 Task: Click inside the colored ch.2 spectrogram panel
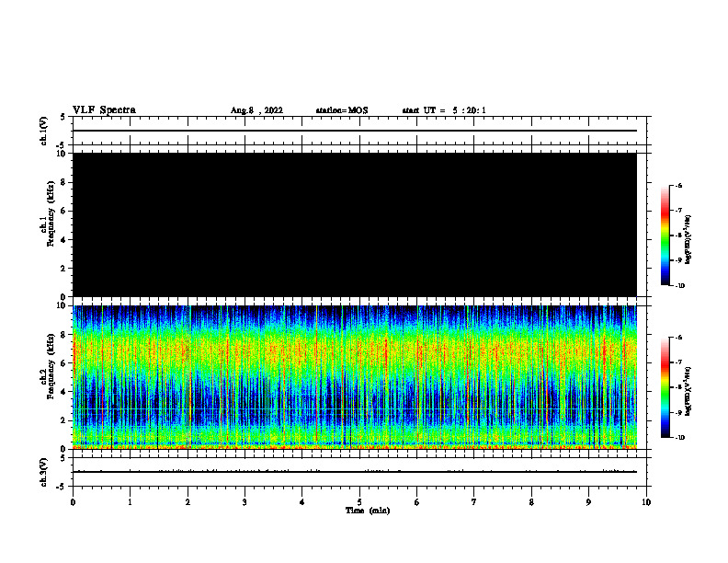(355, 377)
